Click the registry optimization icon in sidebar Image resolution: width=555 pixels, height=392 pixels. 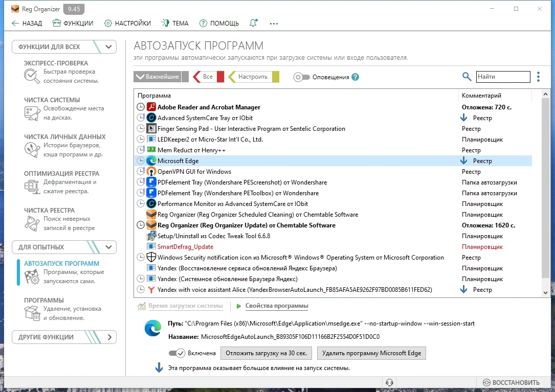tap(32, 187)
